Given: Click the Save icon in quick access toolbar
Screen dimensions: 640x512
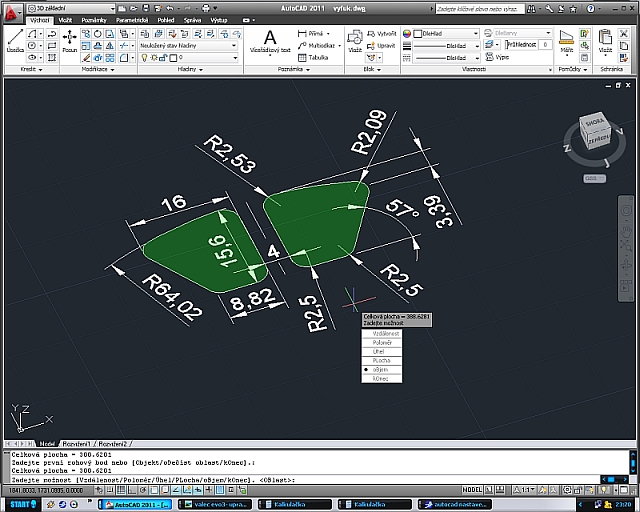Looking at the screenshot, I should [146, 8].
